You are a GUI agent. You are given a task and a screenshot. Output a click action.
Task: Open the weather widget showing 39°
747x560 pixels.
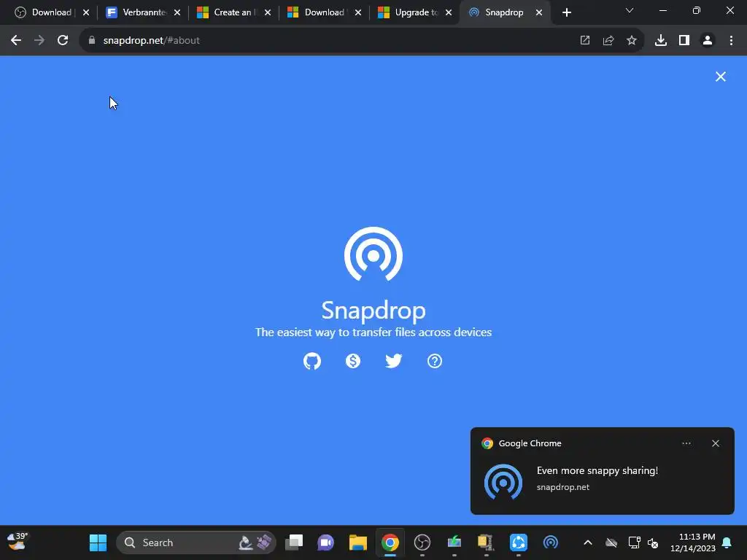click(18, 542)
